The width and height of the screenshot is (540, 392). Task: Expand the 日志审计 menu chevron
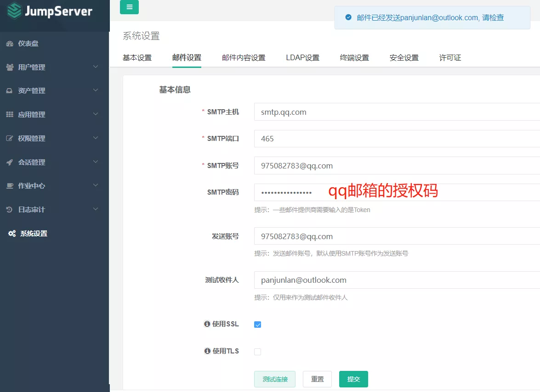96,209
